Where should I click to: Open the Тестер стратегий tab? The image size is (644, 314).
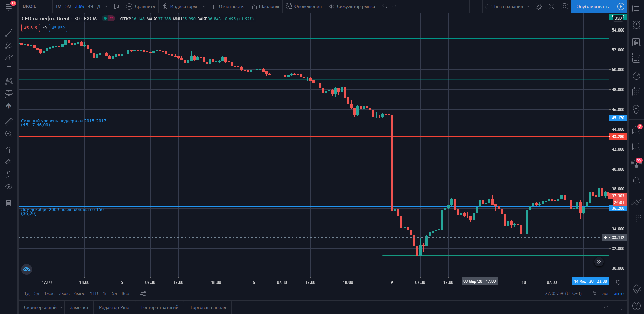pos(159,307)
